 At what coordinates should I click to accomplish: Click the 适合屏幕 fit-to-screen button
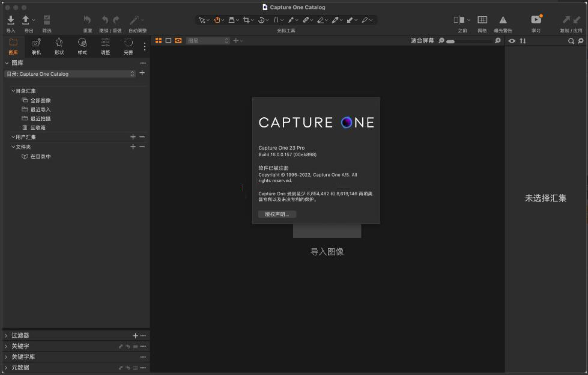[422, 40]
